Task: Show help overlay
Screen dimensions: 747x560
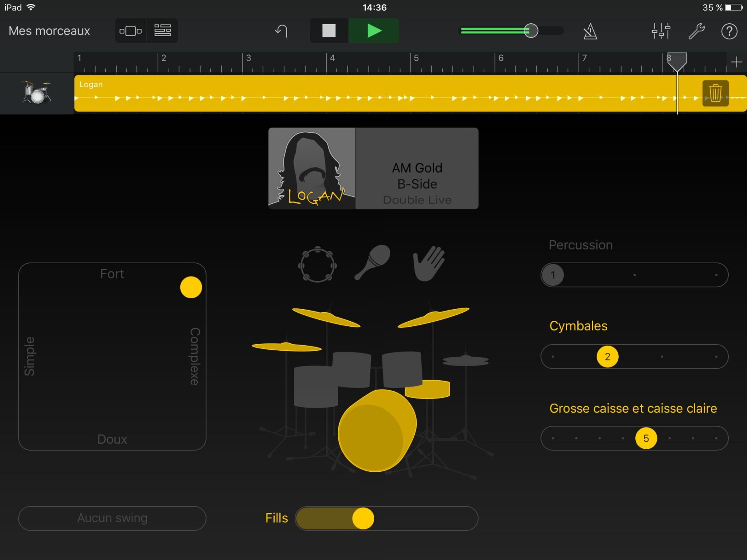Action: point(729,31)
